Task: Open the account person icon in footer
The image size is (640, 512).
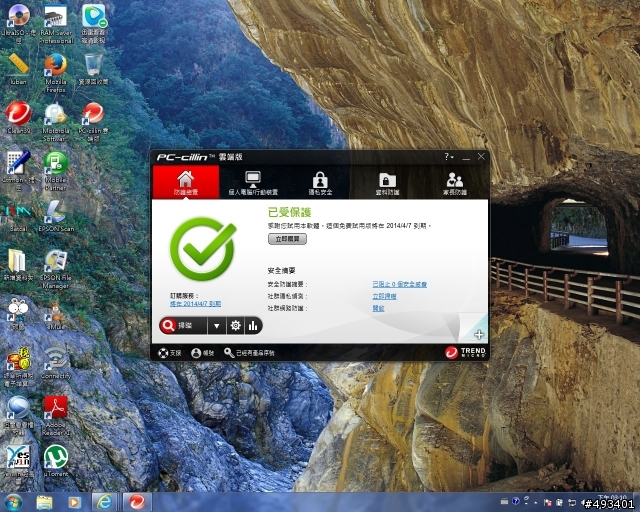Action: point(202,353)
